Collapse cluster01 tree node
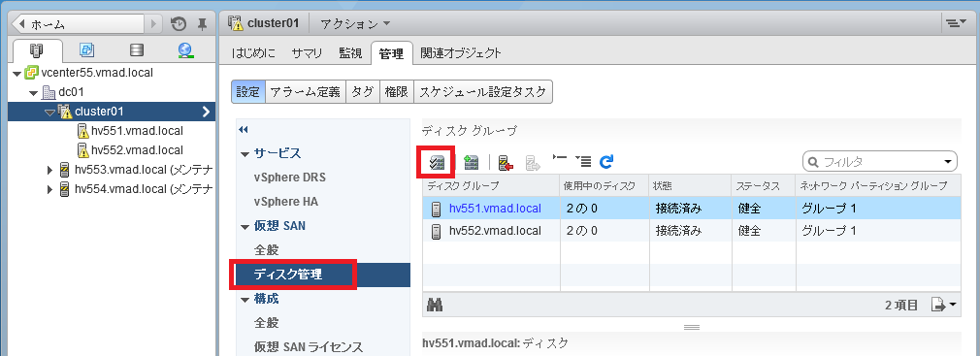The image size is (980, 356). [50, 113]
